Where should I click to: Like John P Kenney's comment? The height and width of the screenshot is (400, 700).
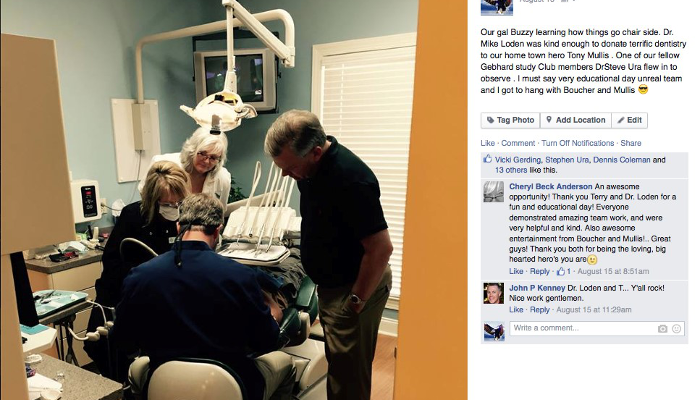tap(516, 309)
